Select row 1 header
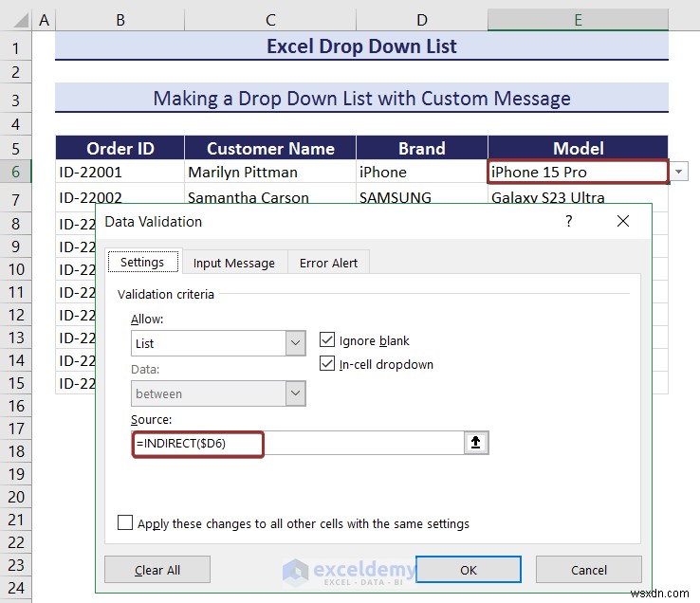 pyautogui.click(x=15, y=47)
